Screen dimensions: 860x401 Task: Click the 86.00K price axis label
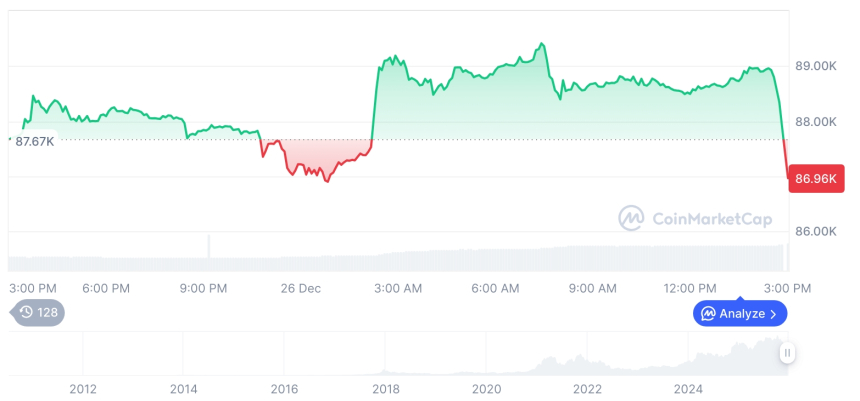coord(815,231)
